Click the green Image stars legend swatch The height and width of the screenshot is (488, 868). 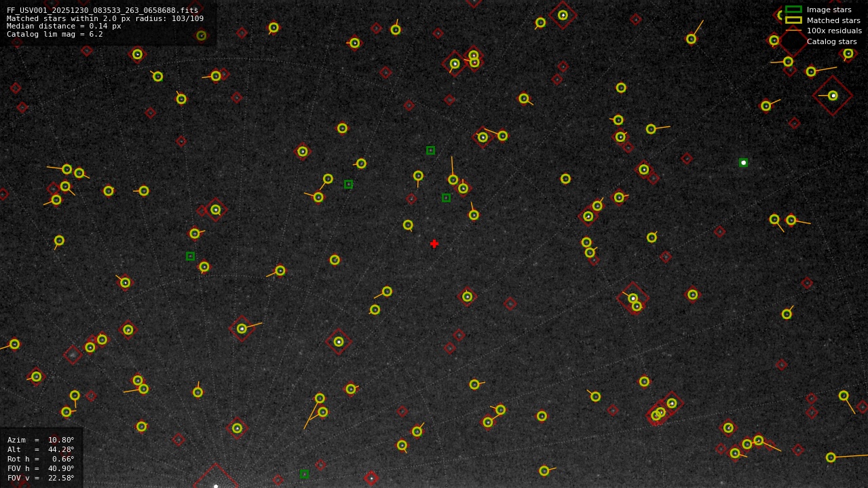[x=793, y=10]
